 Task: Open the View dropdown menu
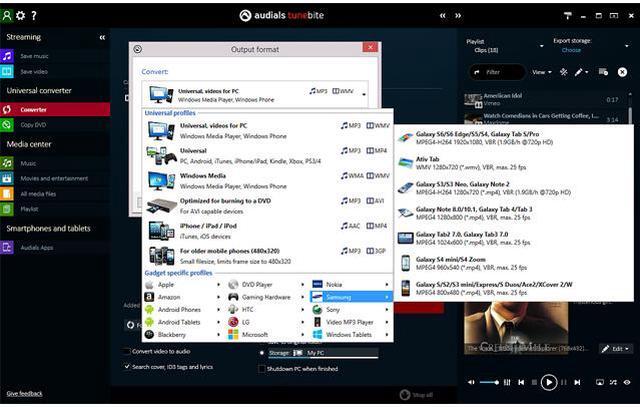tap(542, 72)
